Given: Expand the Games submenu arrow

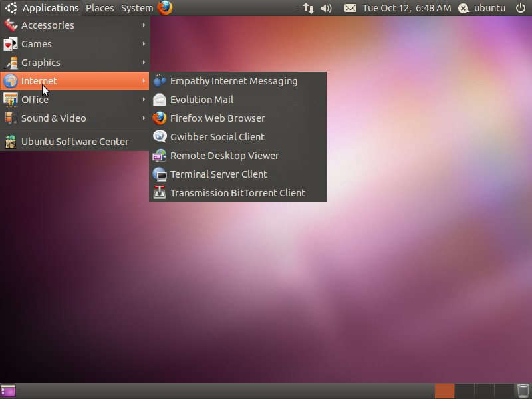Looking at the screenshot, I should click(x=144, y=44).
